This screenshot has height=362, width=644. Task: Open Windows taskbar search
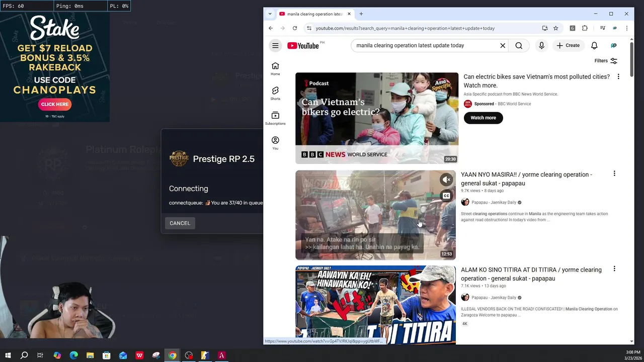(24, 355)
